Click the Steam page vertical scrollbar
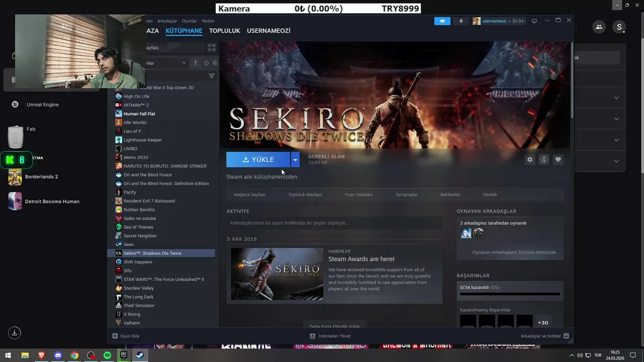 point(572,80)
